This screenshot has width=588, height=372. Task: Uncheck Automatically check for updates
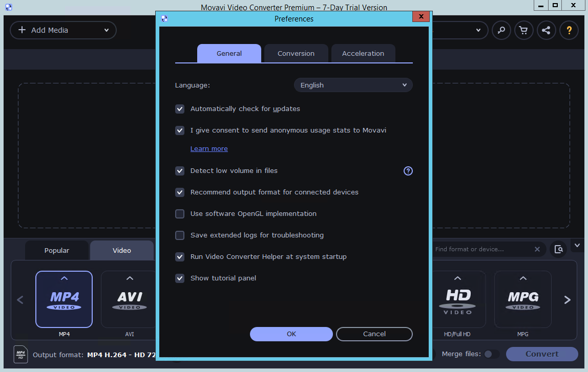[x=180, y=109]
